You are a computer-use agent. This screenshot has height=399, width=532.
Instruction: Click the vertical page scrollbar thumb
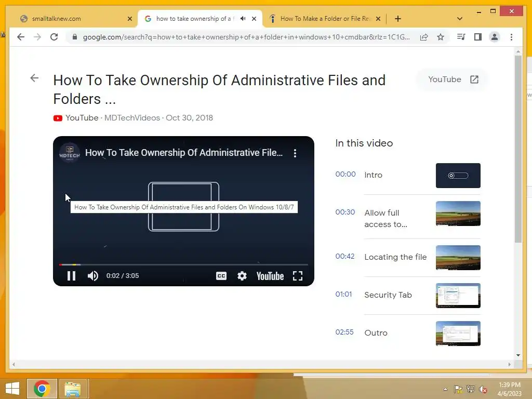coord(518,149)
